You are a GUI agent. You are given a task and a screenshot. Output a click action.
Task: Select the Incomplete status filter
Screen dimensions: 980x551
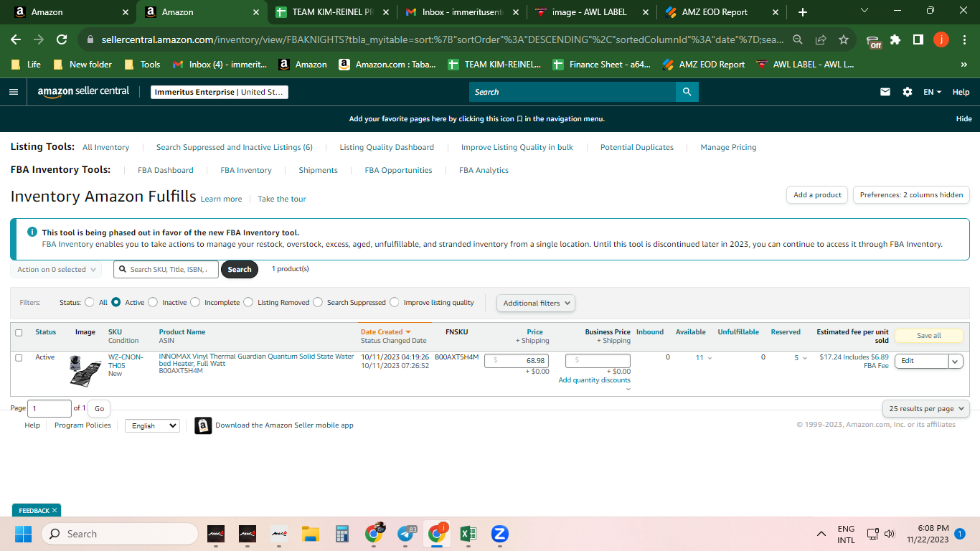coord(195,303)
